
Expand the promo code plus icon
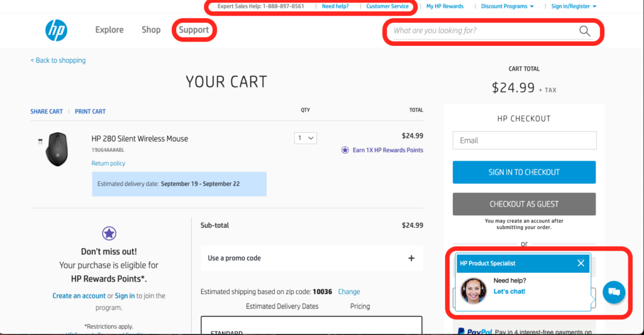pyautogui.click(x=411, y=258)
